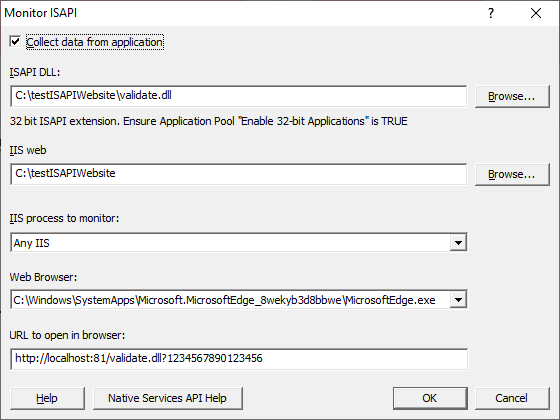
Task: Click the context help question mark icon
Action: [491, 13]
